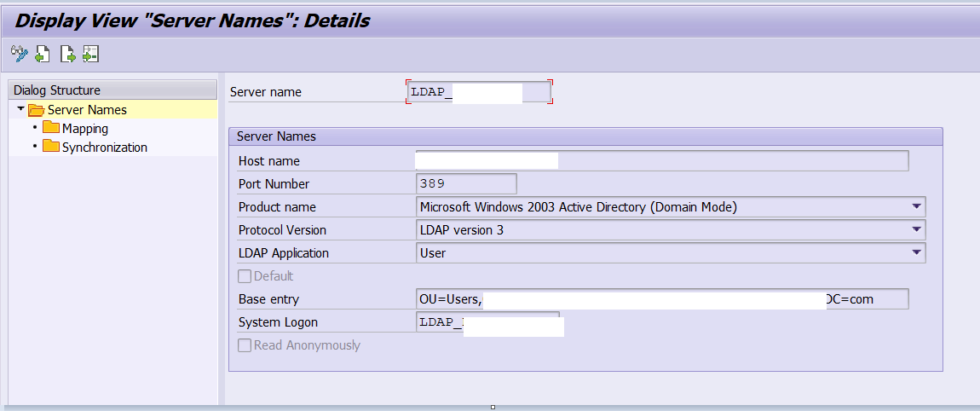Open the LDAP Application dropdown
This screenshot has height=411, width=980.
(x=916, y=252)
